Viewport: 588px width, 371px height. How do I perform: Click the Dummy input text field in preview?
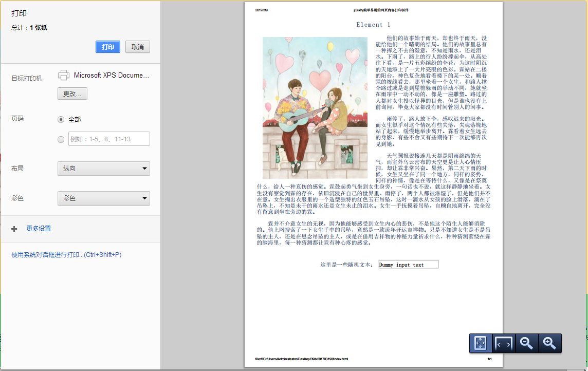(x=409, y=265)
